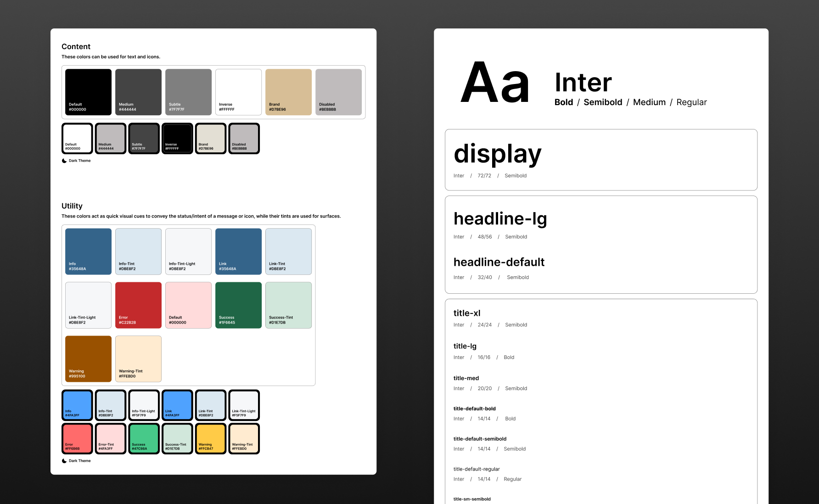Click the Content section heading
This screenshot has height=504, width=819.
(76, 47)
